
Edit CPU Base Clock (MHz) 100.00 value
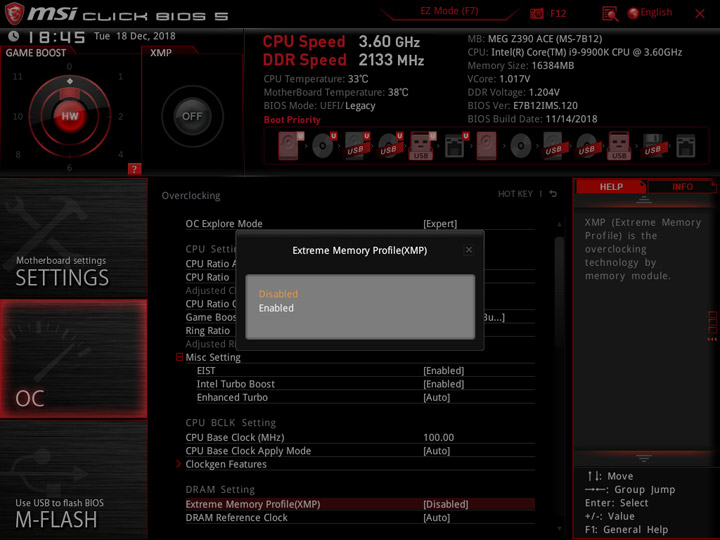click(x=439, y=437)
